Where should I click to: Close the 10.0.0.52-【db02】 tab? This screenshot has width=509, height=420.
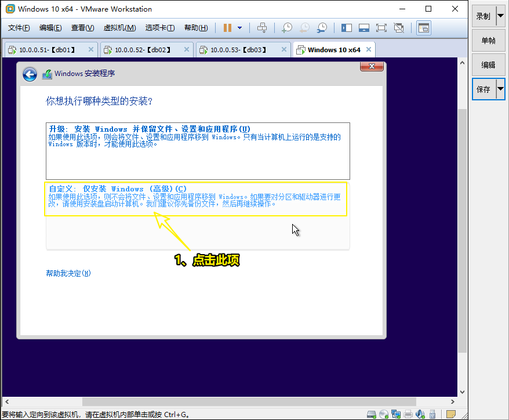click(187, 49)
